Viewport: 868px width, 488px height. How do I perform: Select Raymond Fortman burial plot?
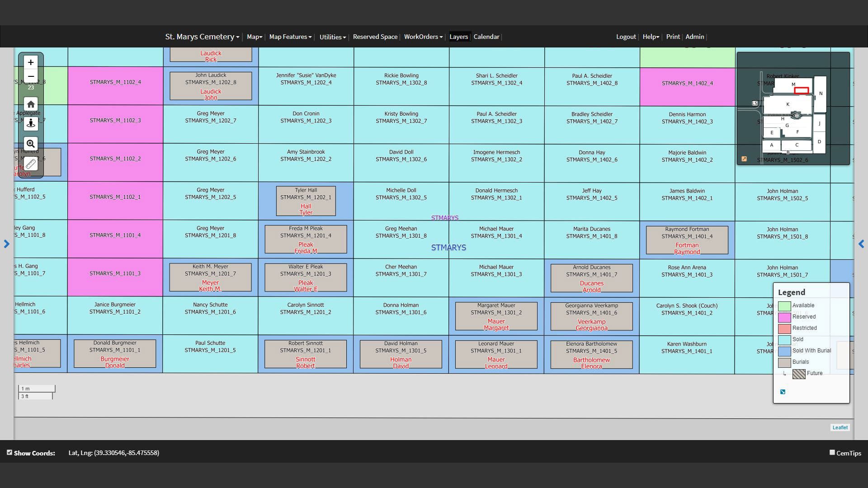pos(687,240)
